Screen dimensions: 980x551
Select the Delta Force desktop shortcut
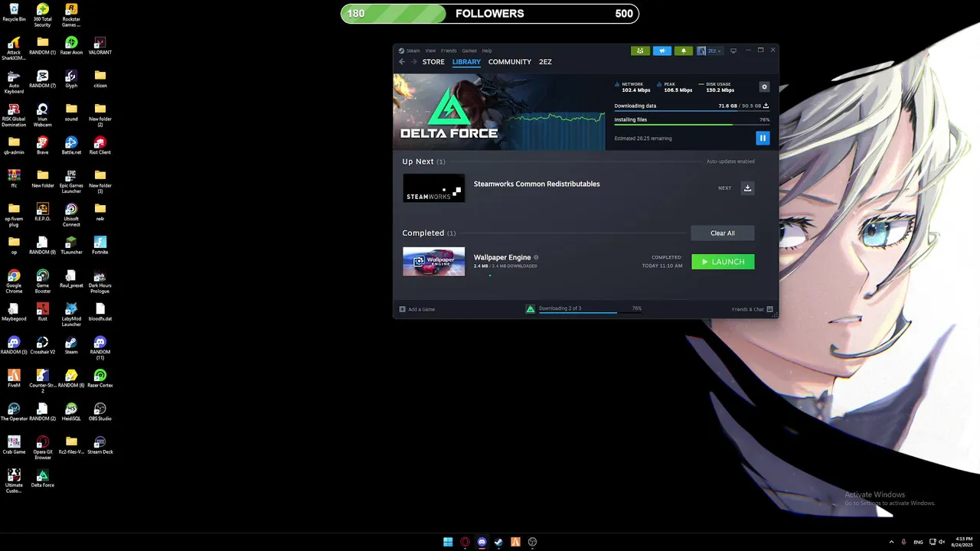click(42, 478)
